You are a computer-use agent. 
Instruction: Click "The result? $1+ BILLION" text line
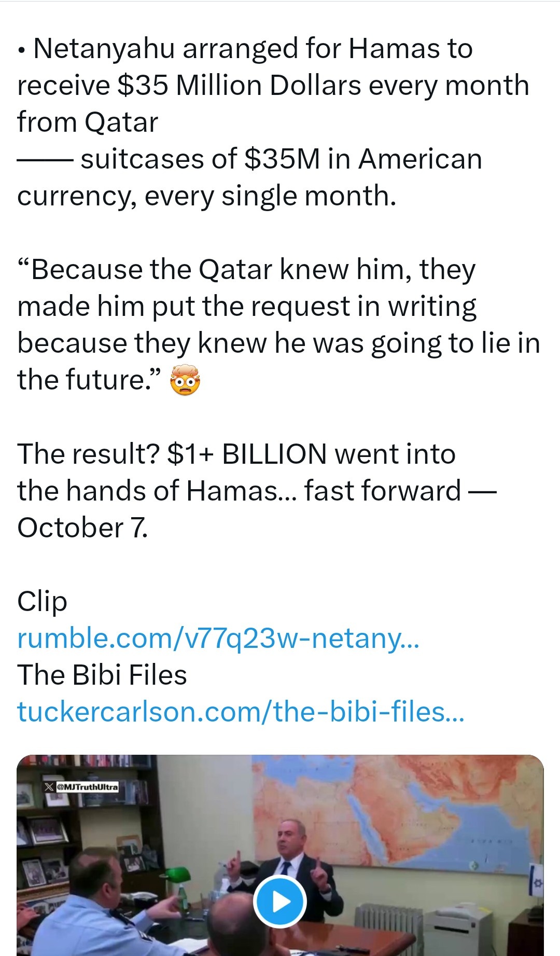[236, 454]
